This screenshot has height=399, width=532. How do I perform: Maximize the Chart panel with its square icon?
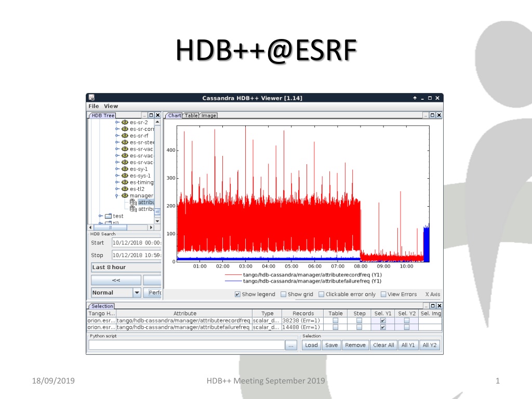click(x=432, y=115)
